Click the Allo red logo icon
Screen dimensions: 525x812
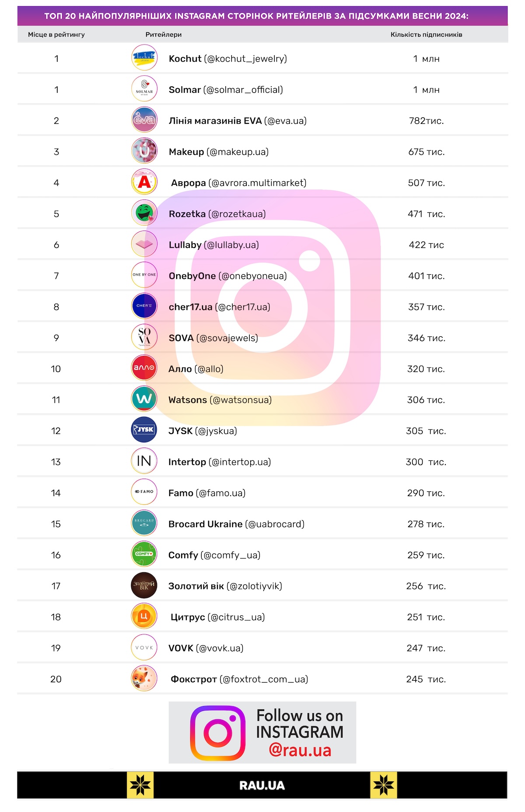tap(144, 368)
